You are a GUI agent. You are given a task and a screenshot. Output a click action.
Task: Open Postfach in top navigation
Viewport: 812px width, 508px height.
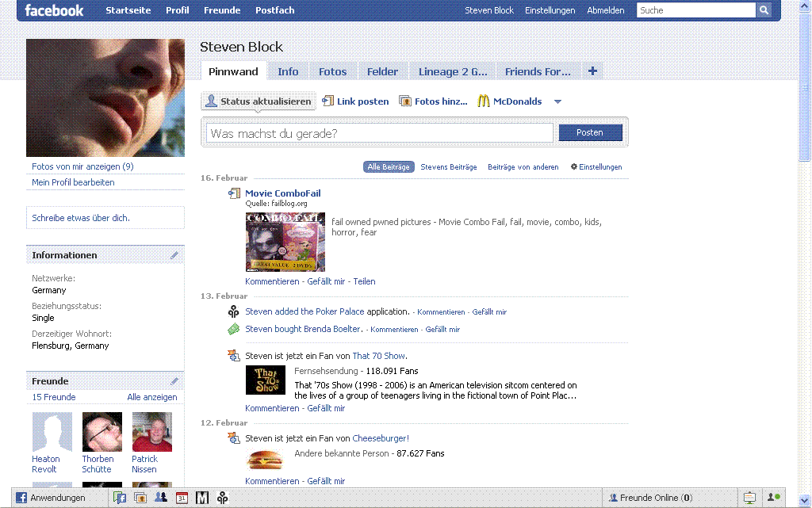[275, 10]
